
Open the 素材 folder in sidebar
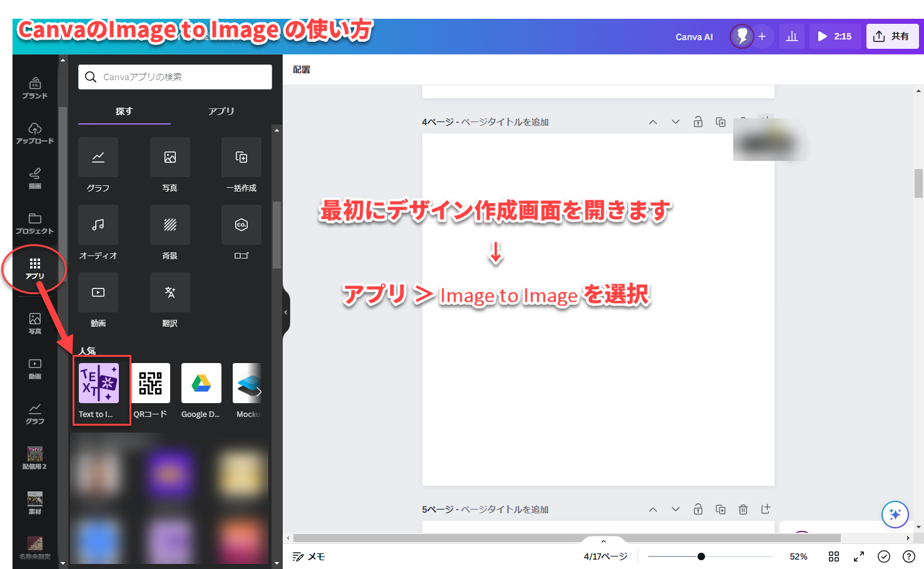[35, 503]
